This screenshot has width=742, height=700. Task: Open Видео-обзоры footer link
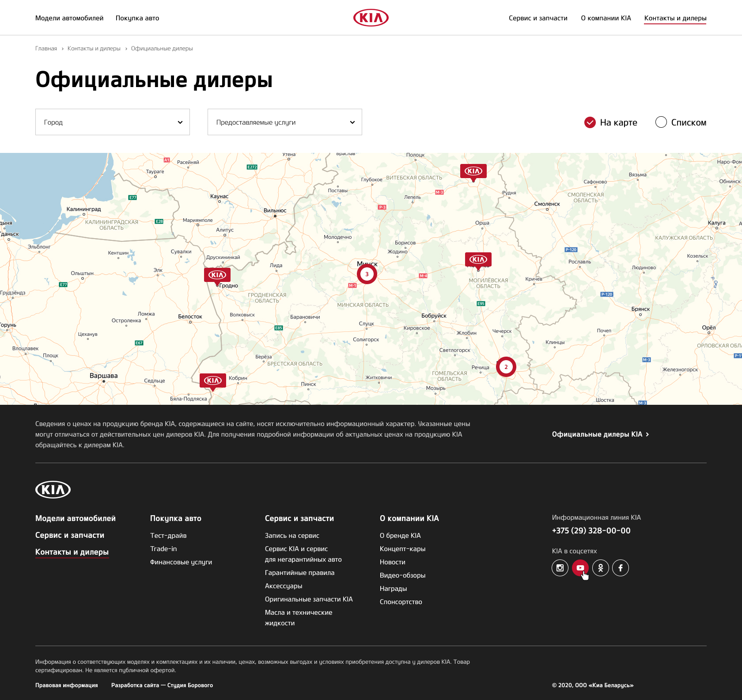[x=403, y=575]
